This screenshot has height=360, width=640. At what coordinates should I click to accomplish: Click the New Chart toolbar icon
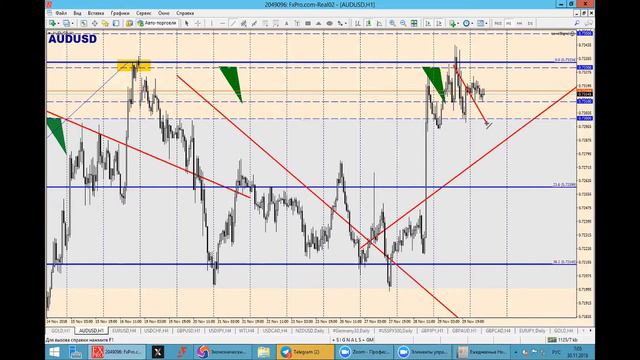click(52, 23)
